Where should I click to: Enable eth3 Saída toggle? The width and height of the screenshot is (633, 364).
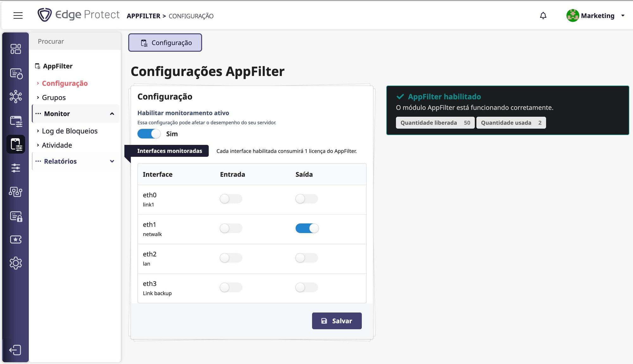306,287
